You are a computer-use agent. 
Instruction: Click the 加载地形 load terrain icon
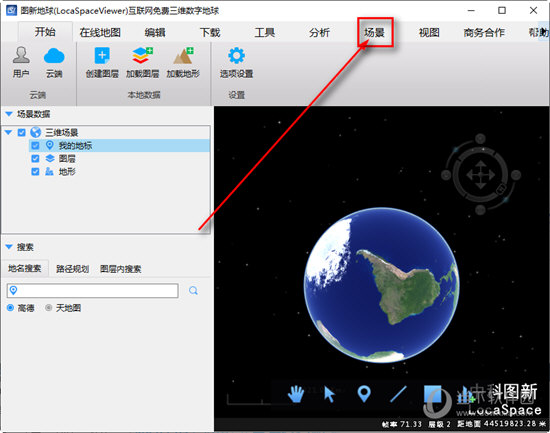click(x=183, y=56)
